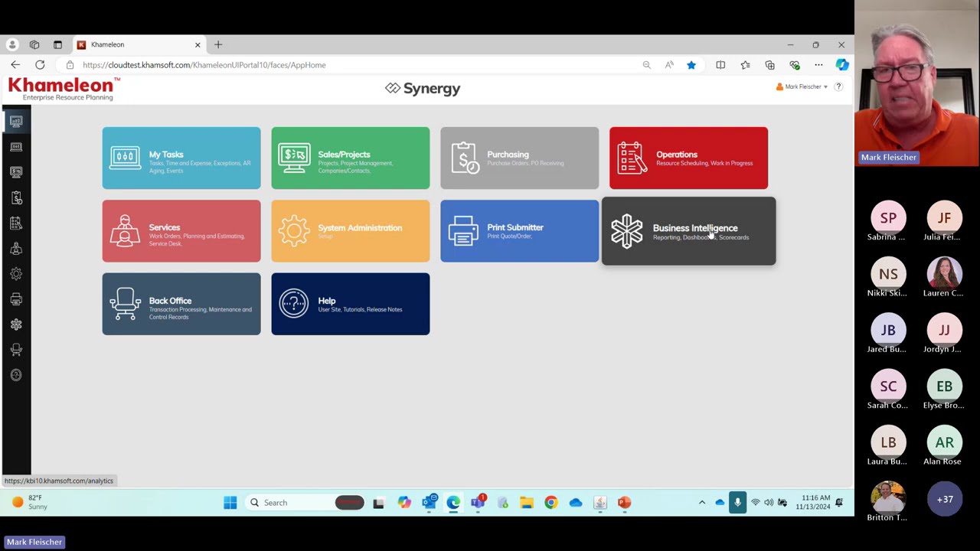The image size is (980, 551).
Task: Toggle the favorites star in address bar
Action: pyautogui.click(x=691, y=65)
